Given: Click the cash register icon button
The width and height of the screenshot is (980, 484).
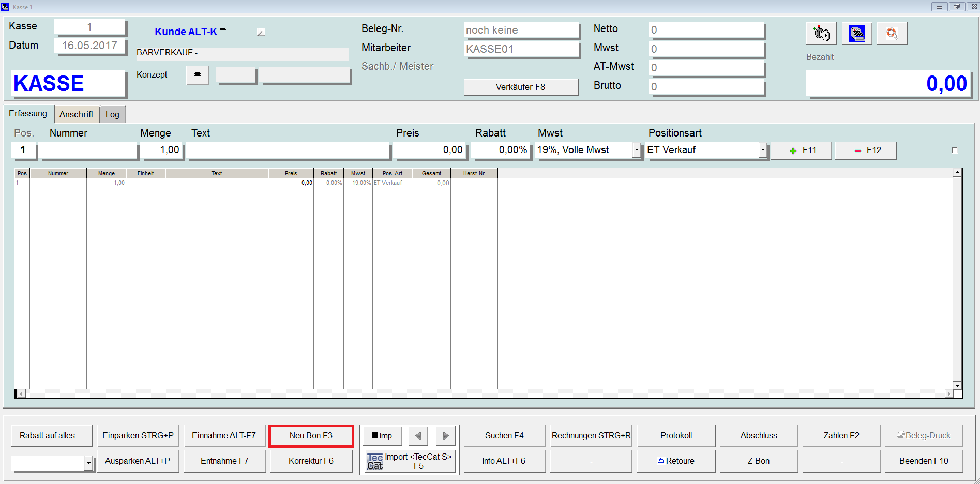Looking at the screenshot, I should [x=856, y=34].
